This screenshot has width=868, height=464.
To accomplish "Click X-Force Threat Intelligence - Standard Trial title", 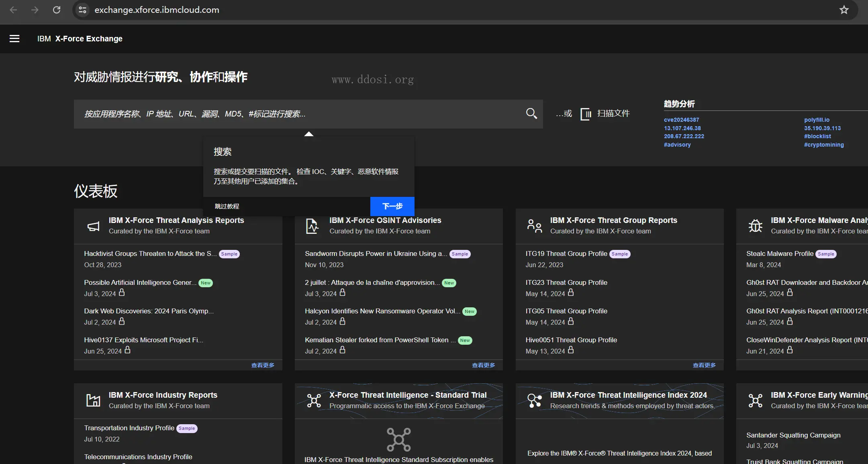I will tap(408, 395).
